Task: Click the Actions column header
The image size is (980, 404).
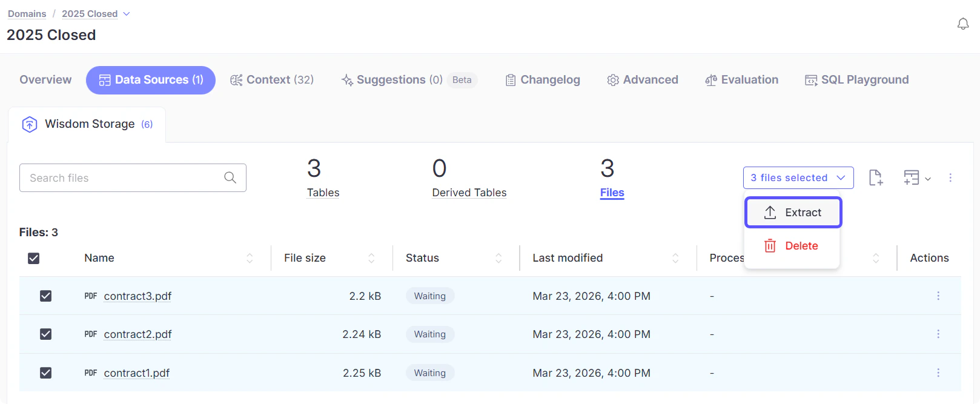Action: point(929,258)
